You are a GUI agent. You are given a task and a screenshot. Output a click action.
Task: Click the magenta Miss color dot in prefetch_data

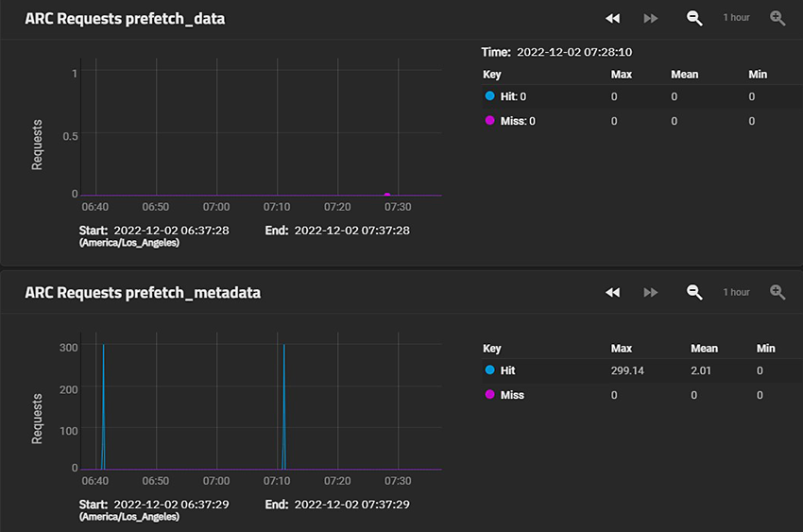[x=489, y=121]
